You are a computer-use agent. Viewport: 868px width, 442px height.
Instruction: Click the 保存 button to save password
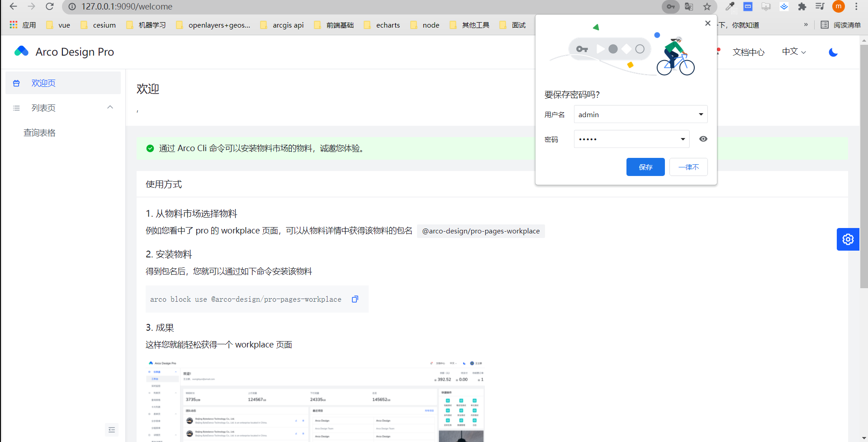point(645,166)
